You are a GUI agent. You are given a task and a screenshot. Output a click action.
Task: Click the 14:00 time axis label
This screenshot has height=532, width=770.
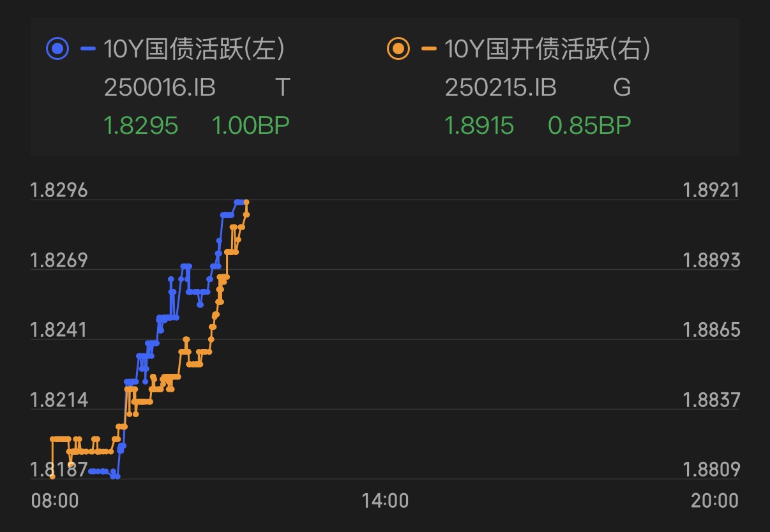pos(385,500)
